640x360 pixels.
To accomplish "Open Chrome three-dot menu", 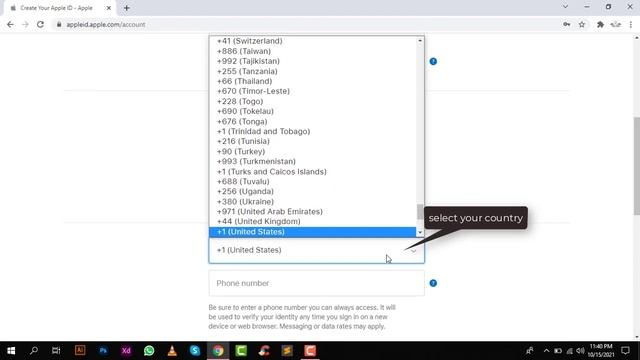I will pos(631,24).
